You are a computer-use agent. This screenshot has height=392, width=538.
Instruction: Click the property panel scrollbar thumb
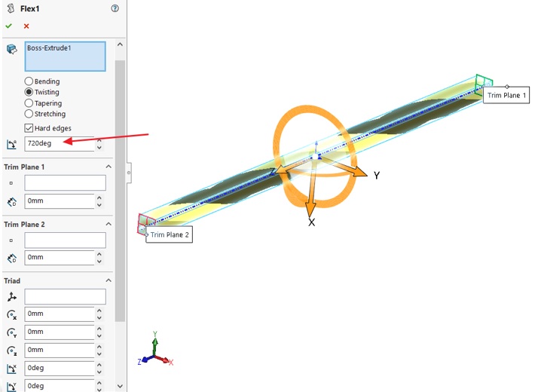[120, 191]
